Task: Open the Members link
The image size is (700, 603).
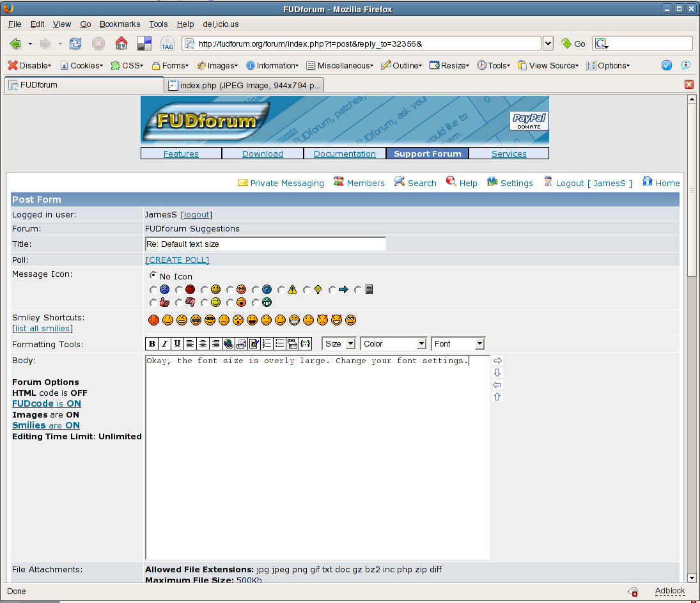Action: 359,182
